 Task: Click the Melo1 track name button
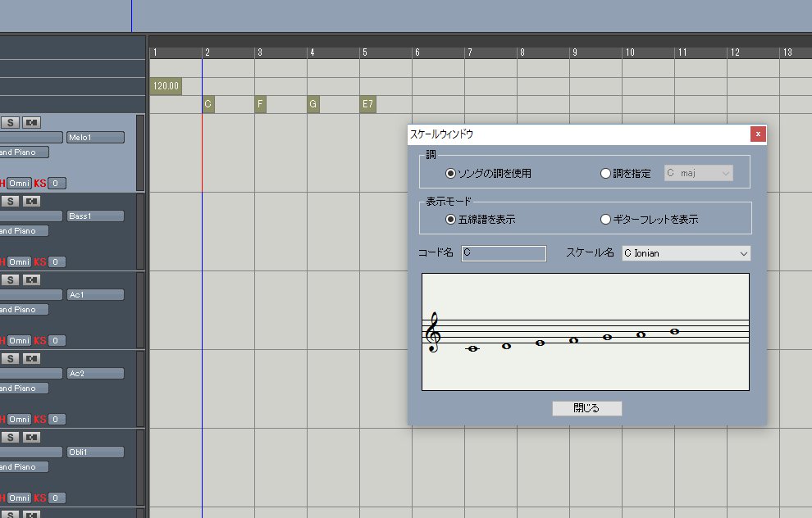pyautogui.click(x=95, y=138)
